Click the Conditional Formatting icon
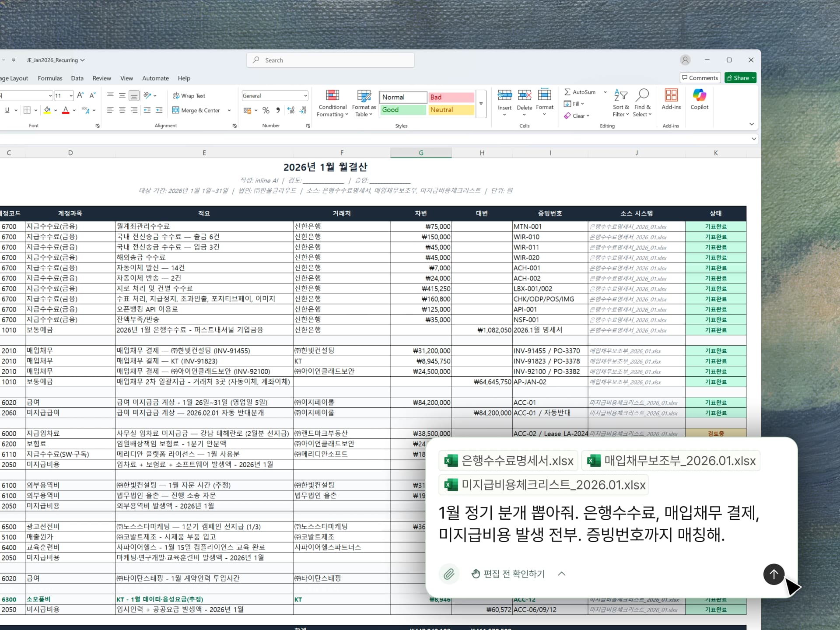This screenshot has width=840, height=630. click(332, 95)
